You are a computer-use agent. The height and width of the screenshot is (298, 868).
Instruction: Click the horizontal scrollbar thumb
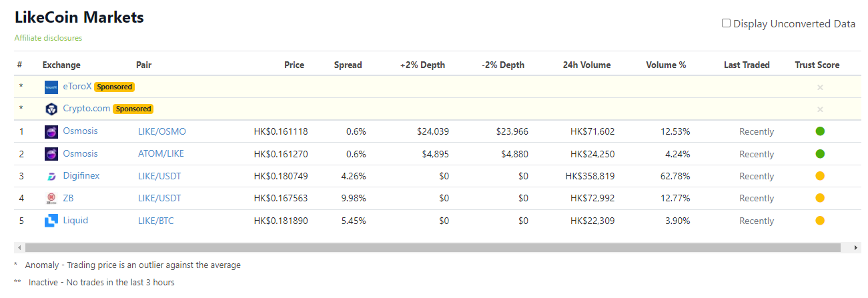click(x=432, y=247)
